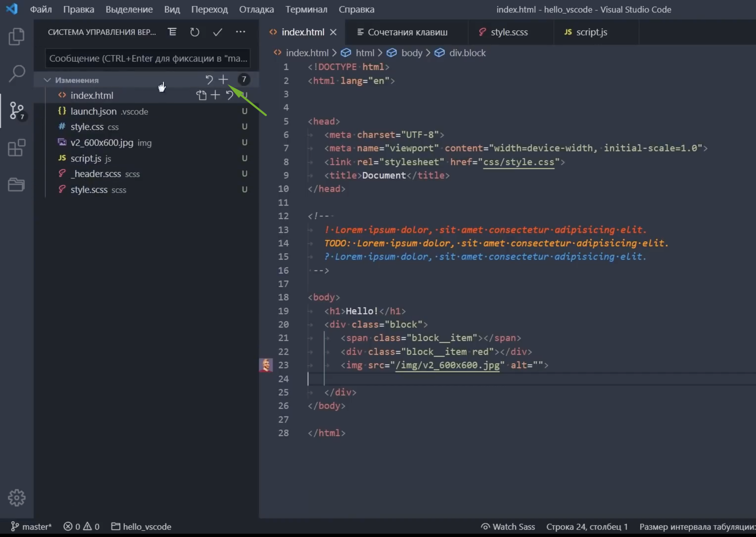Click commit message input field
Image resolution: width=756 pixels, height=537 pixels.
pyautogui.click(x=148, y=58)
